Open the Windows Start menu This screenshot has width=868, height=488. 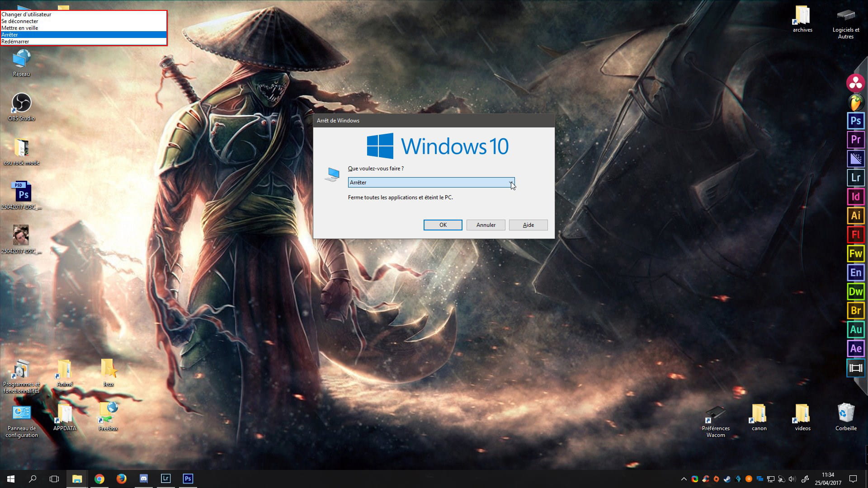point(11,479)
